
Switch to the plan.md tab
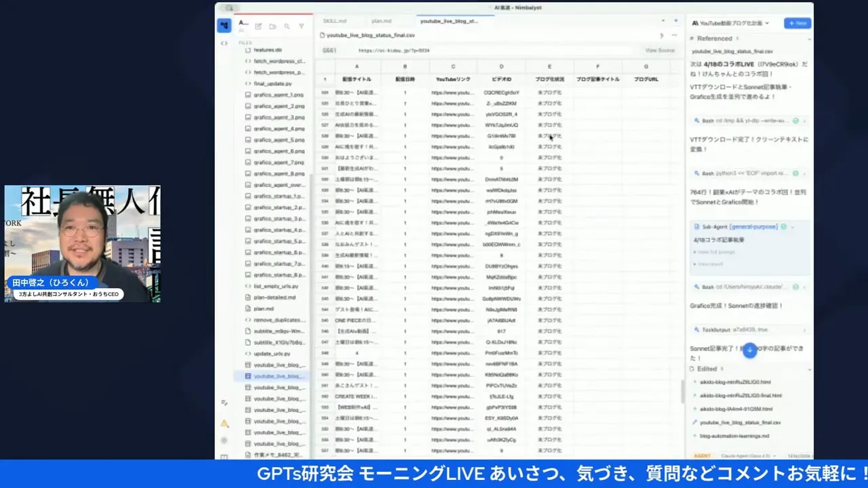(x=381, y=21)
